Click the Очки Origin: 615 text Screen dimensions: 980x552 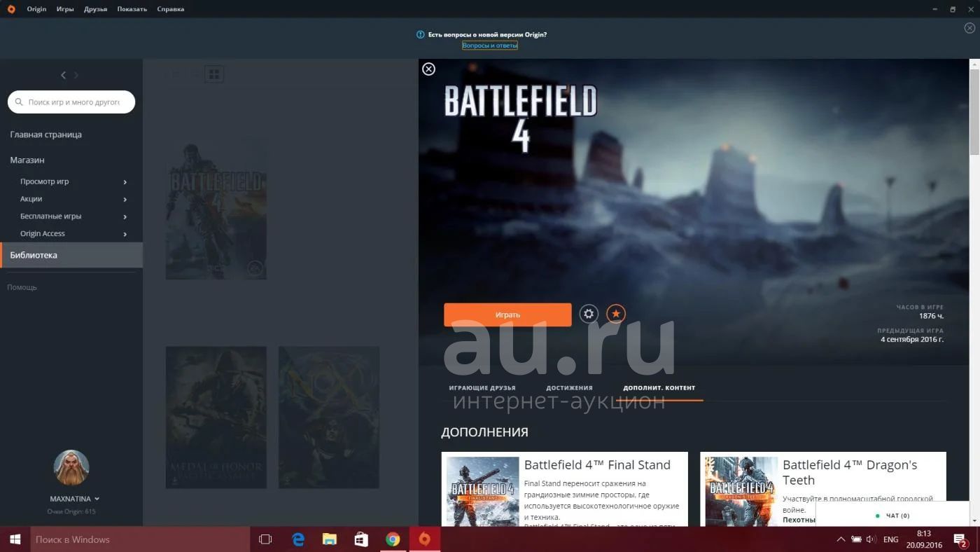coord(71,511)
